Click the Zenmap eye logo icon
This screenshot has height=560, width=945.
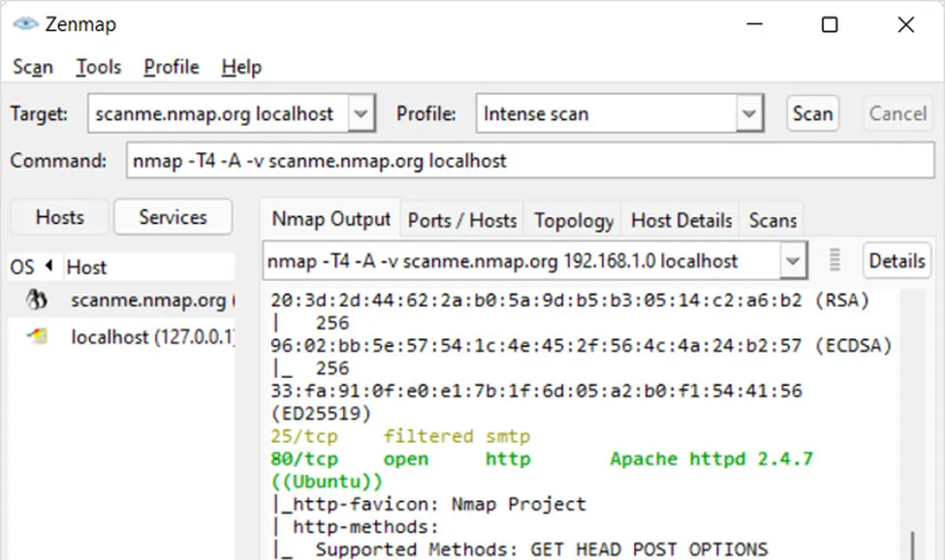(x=26, y=24)
